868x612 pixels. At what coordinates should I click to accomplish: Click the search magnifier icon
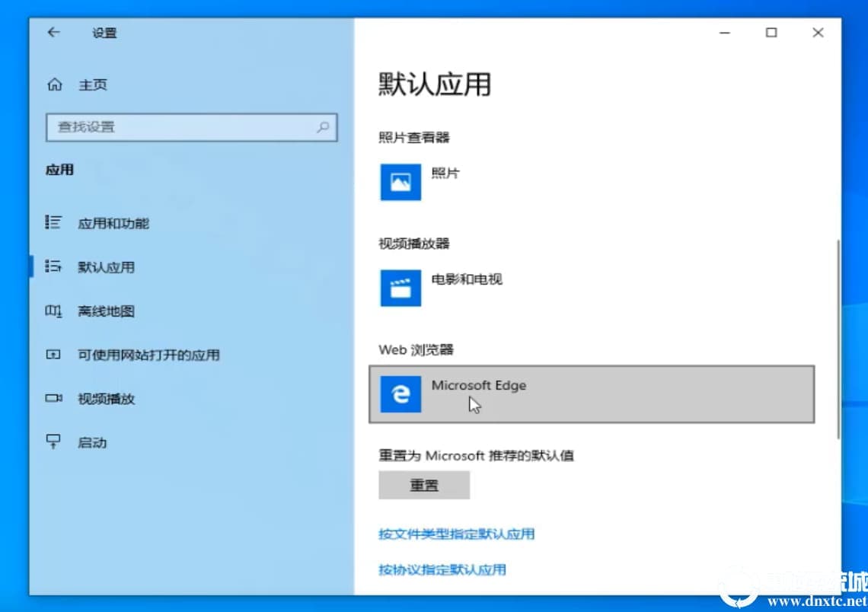tap(323, 127)
